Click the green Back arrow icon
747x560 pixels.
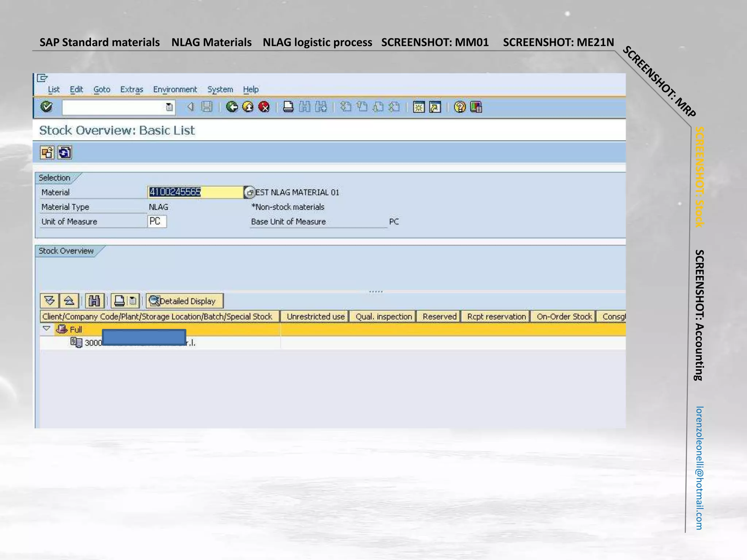pos(232,107)
